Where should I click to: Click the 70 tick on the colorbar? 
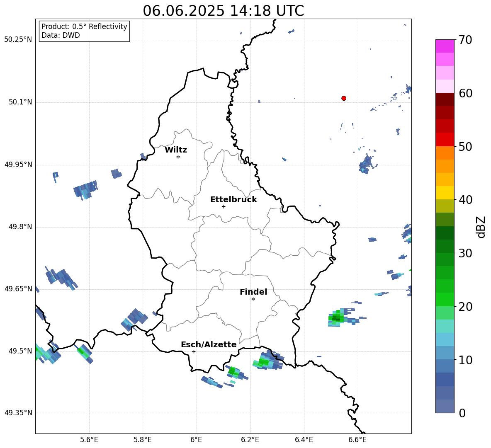click(x=465, y=40)
